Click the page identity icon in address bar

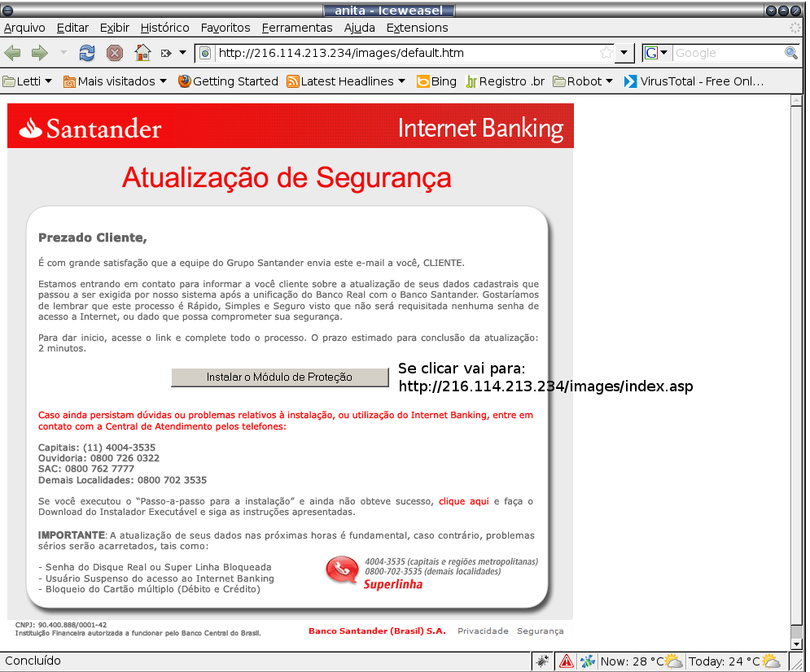pos(205,53)
